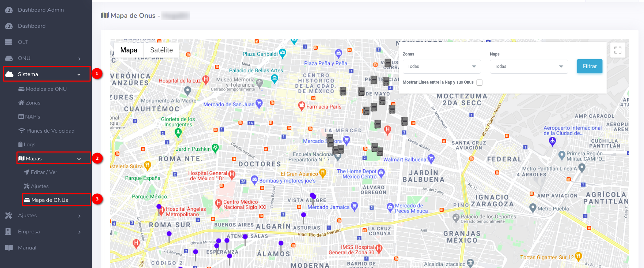Switch map to Satélite view
This screenshot has height=268, width=644.
161,50
